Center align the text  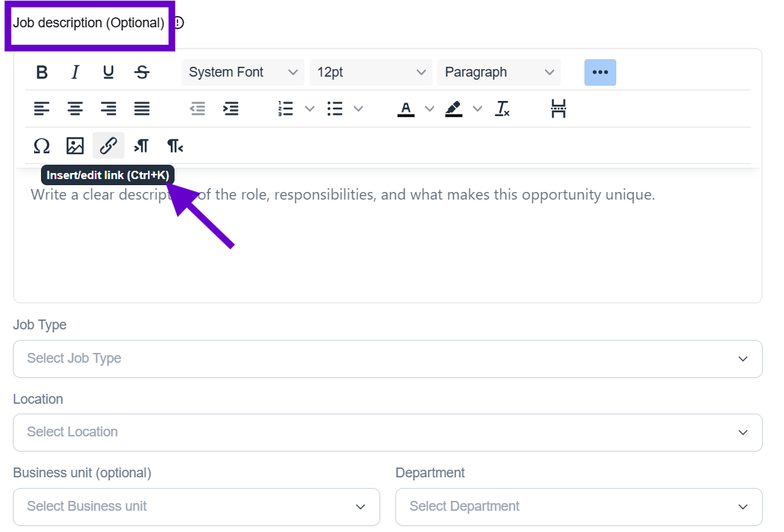[x=75, y=109]
